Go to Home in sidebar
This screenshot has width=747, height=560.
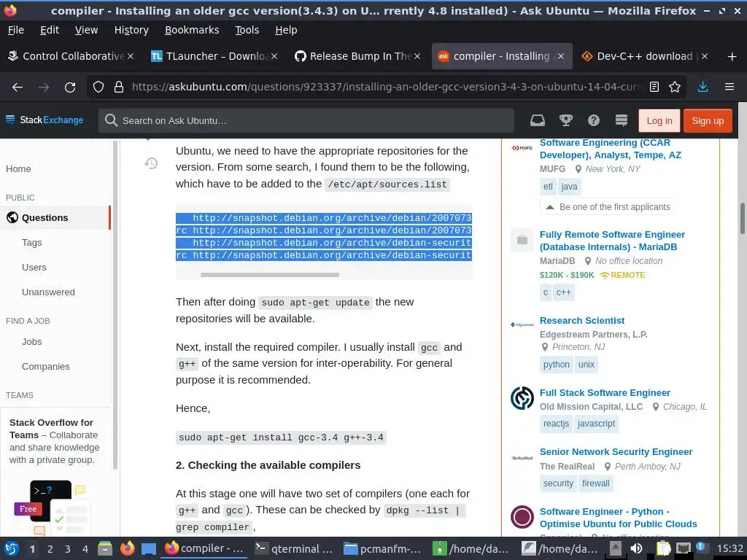pyautogui.click(x=18, y=169)
